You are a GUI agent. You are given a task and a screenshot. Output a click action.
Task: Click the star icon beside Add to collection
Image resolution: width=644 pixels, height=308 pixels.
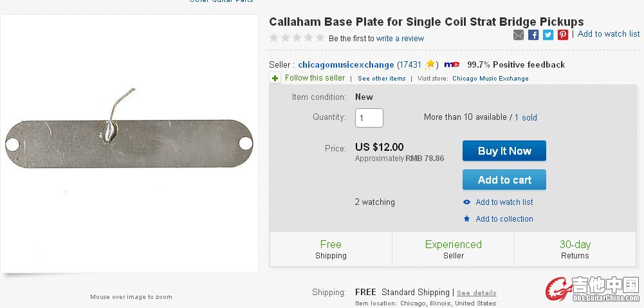pyautogui.click(x=467, y=219)
